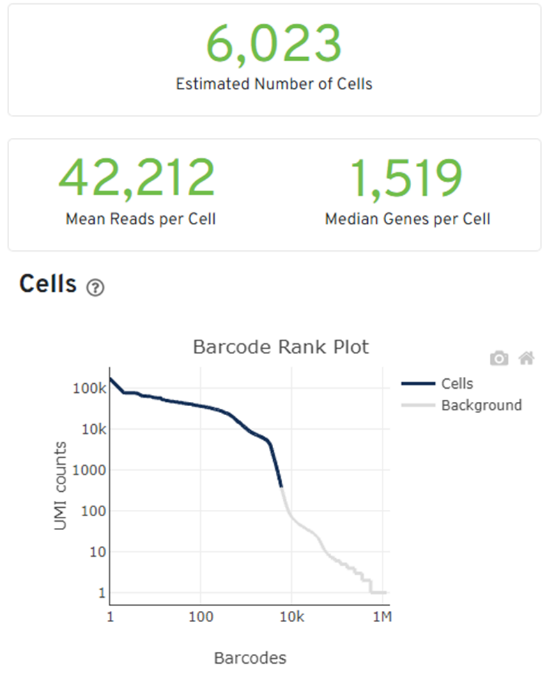Toggle the Background legend entry
Viewport: 547px width, 675px height.
[462, 405]
